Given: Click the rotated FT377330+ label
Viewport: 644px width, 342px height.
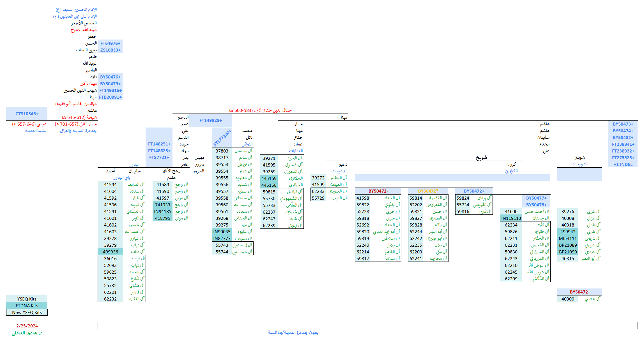Looking at the screenshot, I should [x=222, y=138].
